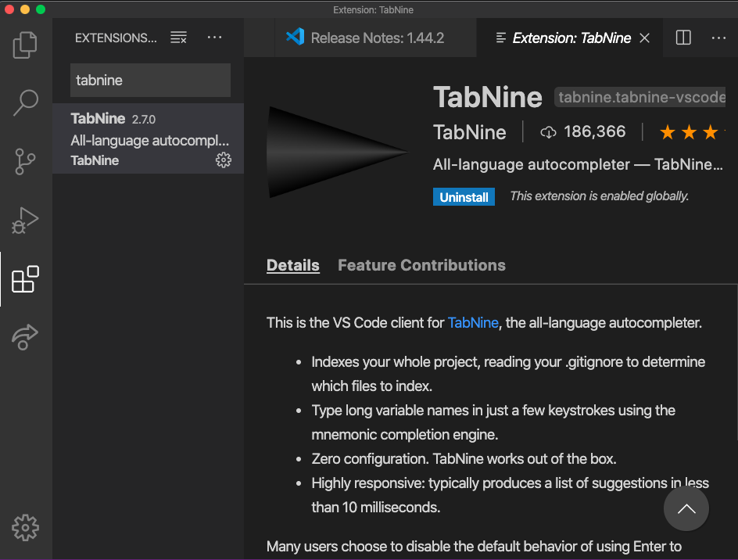
Task: Open More Actions in the Extensions panel
Action: pos(213,37)
